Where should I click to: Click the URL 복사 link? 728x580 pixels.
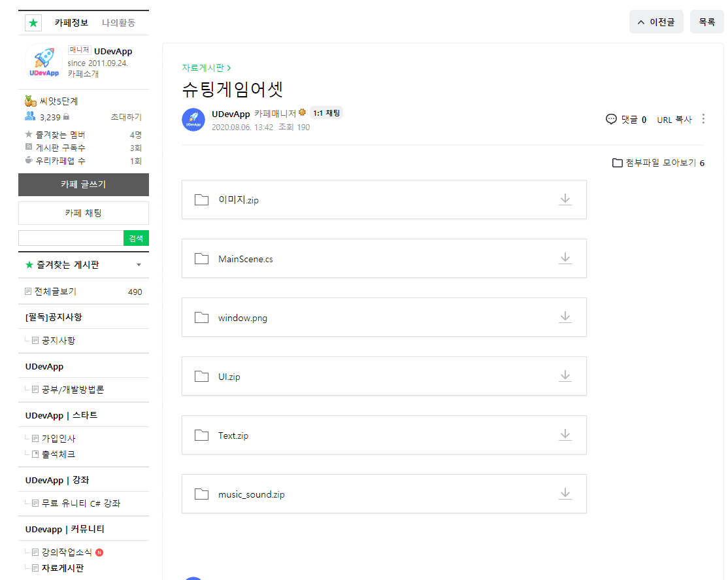674,120
